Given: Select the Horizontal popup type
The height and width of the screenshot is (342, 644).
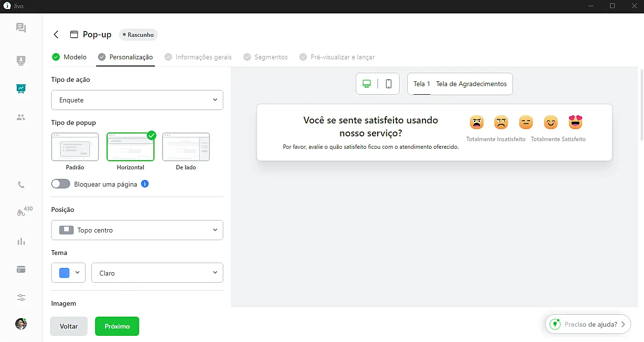Looking at the screenshot, I should coord(130,147).
